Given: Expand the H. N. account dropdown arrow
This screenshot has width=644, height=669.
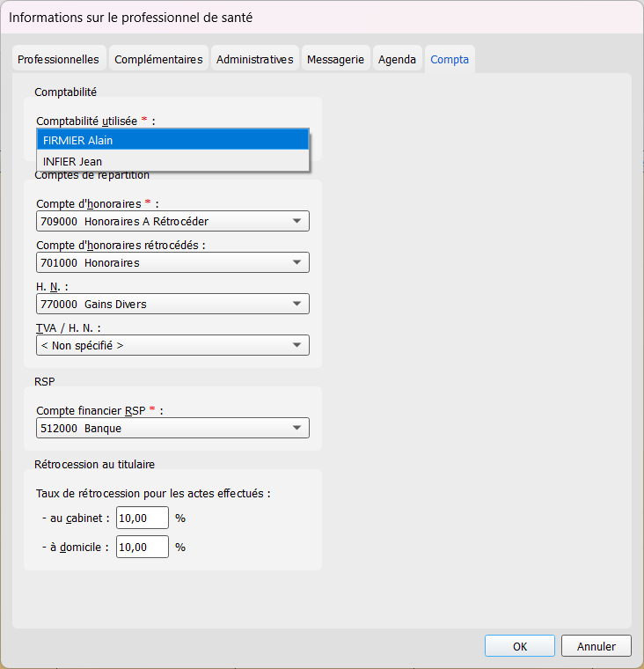Looking at the screenshot, I should coord(296,304).
